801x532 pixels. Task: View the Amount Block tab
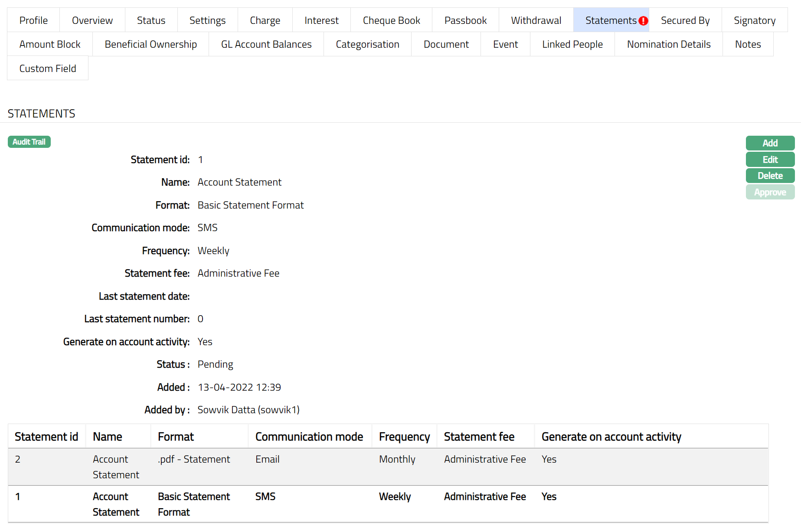click(50, 44)
